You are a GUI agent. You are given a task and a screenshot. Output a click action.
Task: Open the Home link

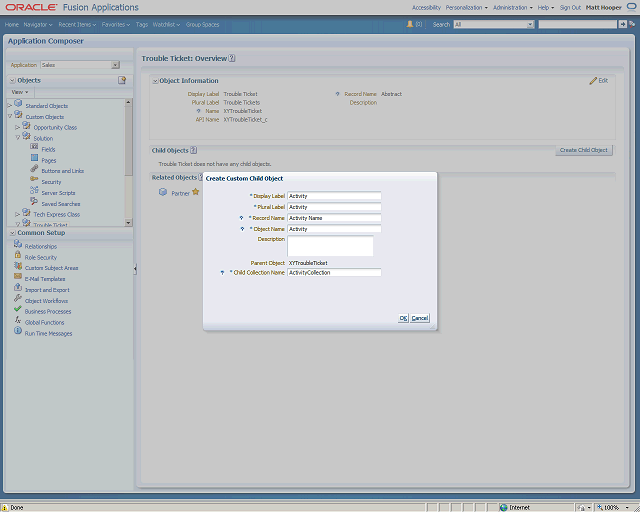[12, 24]
